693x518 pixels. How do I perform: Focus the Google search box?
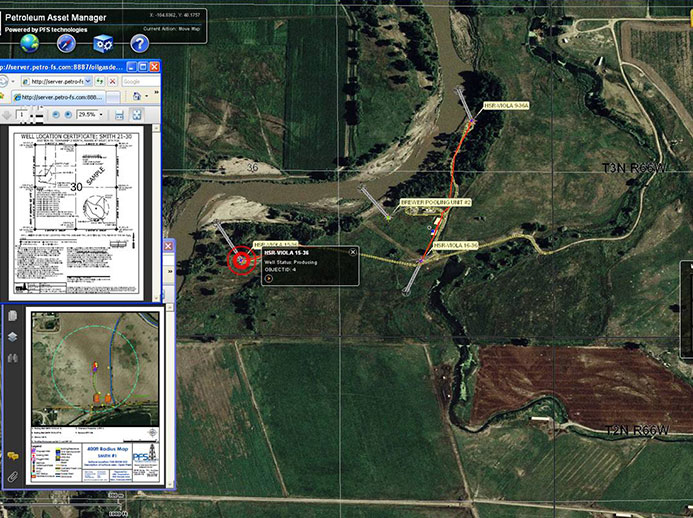(141, 81)
